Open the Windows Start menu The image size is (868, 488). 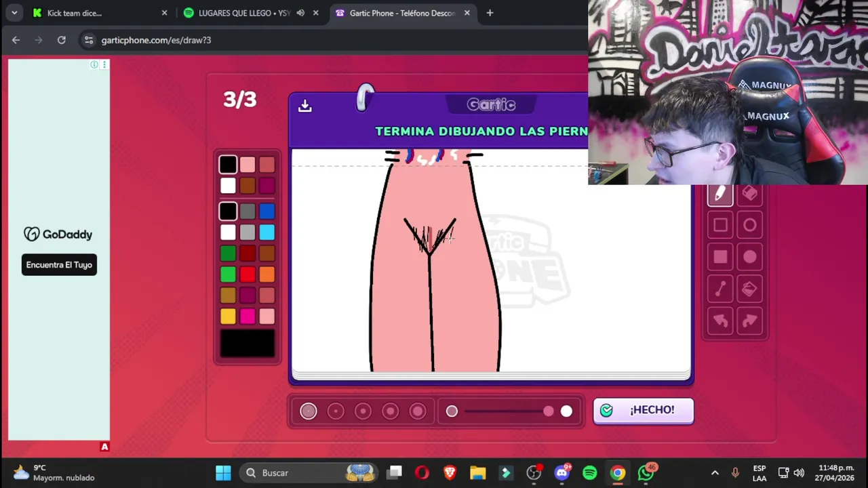(223, 472)
